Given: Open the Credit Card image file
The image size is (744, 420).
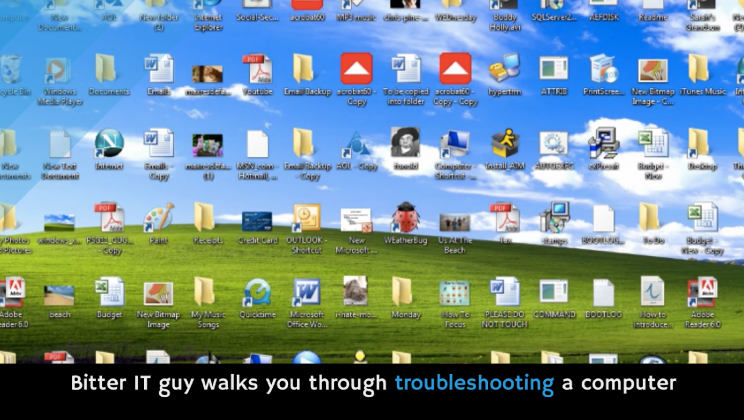Looking at the screenshot, I should (x=257, y=220).
